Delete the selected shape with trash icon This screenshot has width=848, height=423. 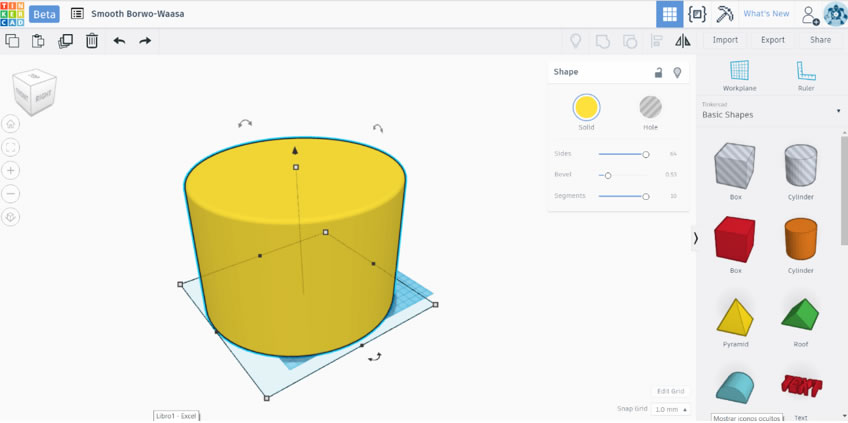tap(92, 41)
